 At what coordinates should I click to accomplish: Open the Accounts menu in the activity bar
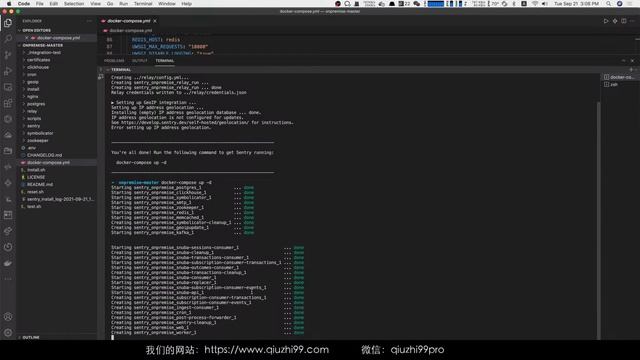(x=8, y=316)
